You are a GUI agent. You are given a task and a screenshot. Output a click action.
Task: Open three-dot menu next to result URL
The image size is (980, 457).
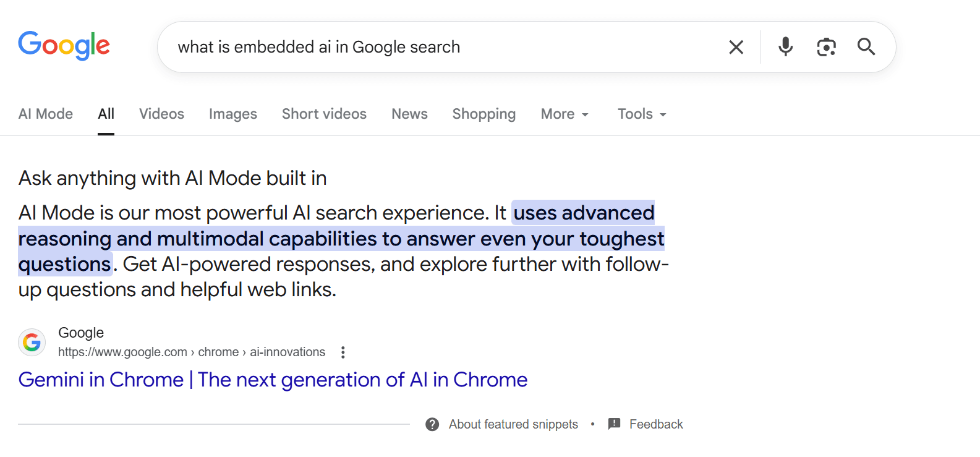click(x=343, y=352)
